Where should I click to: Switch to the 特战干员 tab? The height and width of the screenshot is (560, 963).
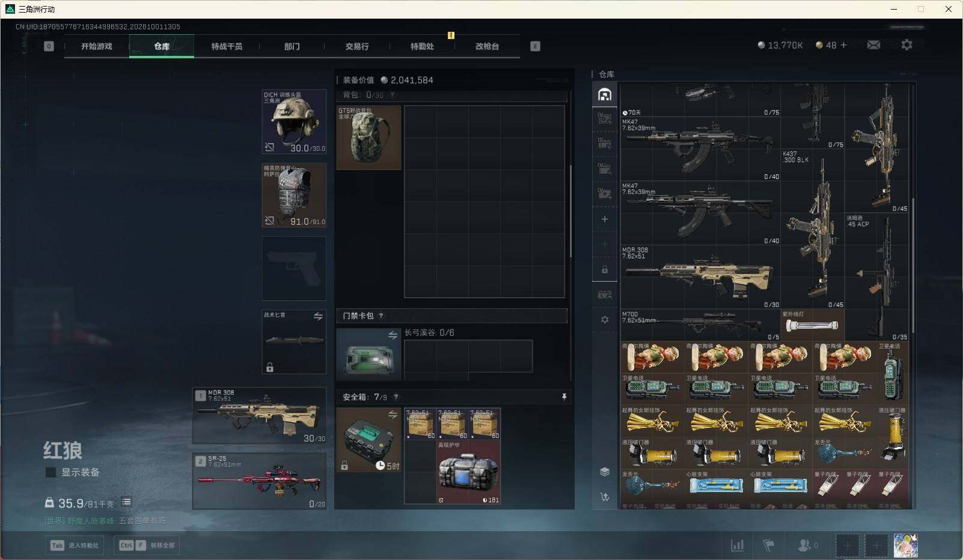(227, 46)
